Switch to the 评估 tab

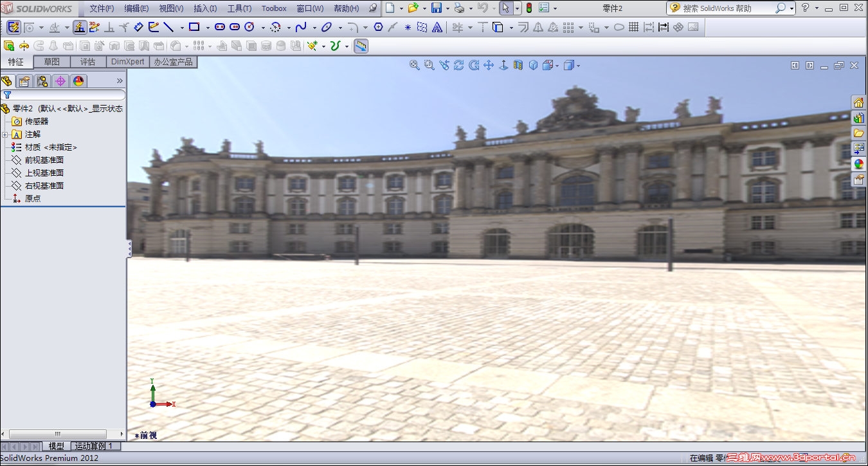pyautogui.click(x=87, y=62)
